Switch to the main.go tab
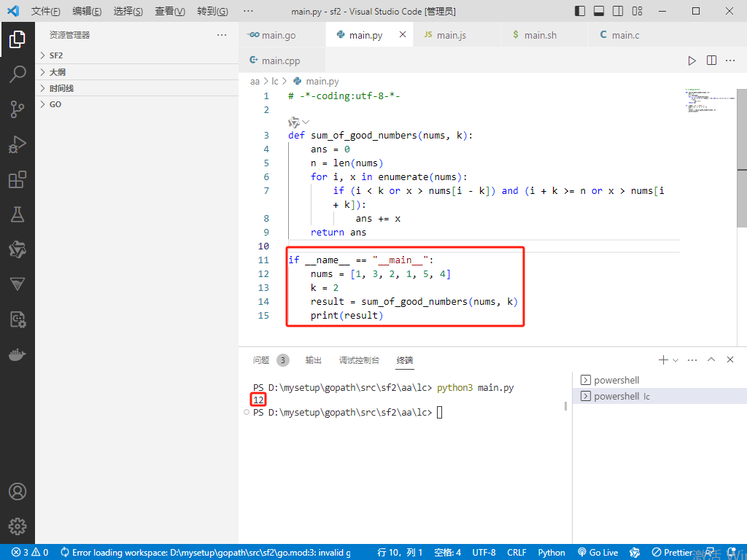 pyautogui.click(x=282, y=35)
